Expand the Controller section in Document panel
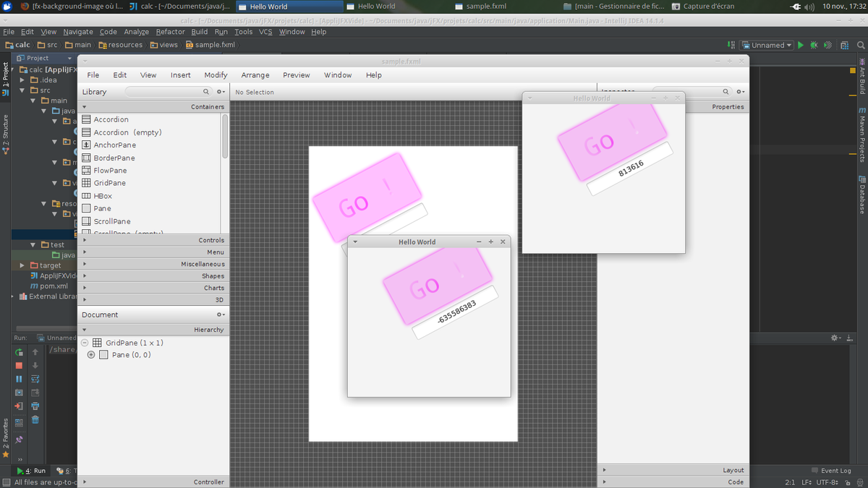This screenshot has width=868, height=488. [x=153, y=481]
